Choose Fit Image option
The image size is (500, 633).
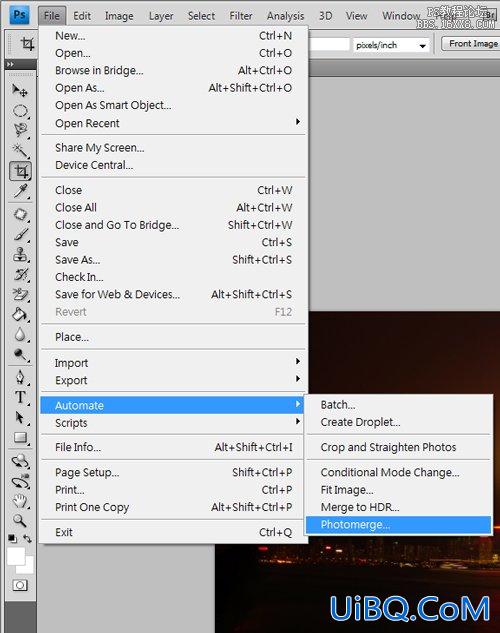click(398, 490)
